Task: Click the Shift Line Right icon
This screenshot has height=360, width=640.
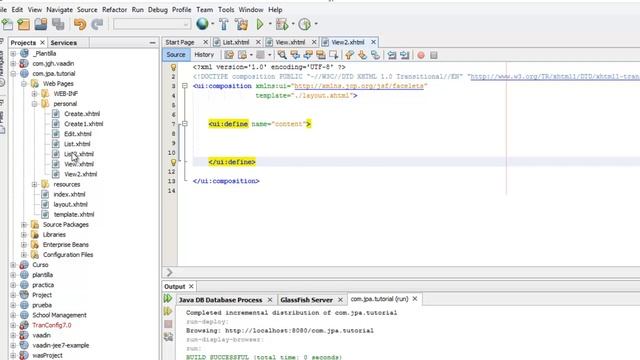Action: coord(405,55)
